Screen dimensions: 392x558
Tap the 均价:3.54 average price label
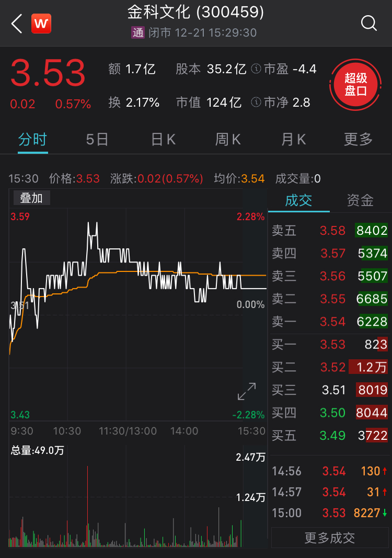[x=239, y=178]
